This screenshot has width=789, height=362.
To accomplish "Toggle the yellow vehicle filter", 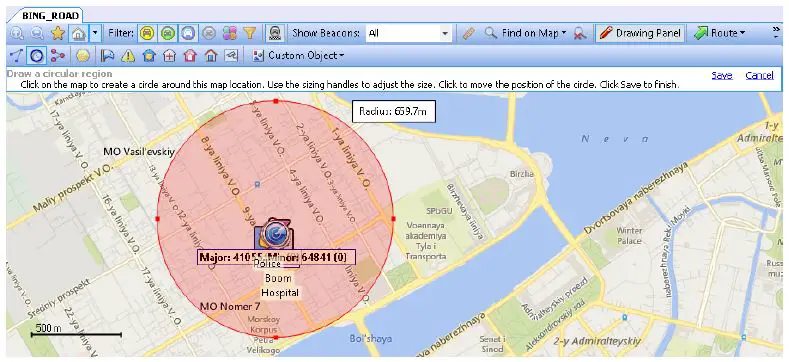I will click(147, 34).
